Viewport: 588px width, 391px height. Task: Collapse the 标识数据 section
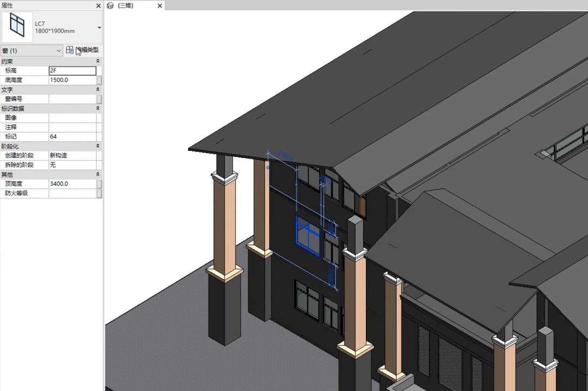[98, 108]
